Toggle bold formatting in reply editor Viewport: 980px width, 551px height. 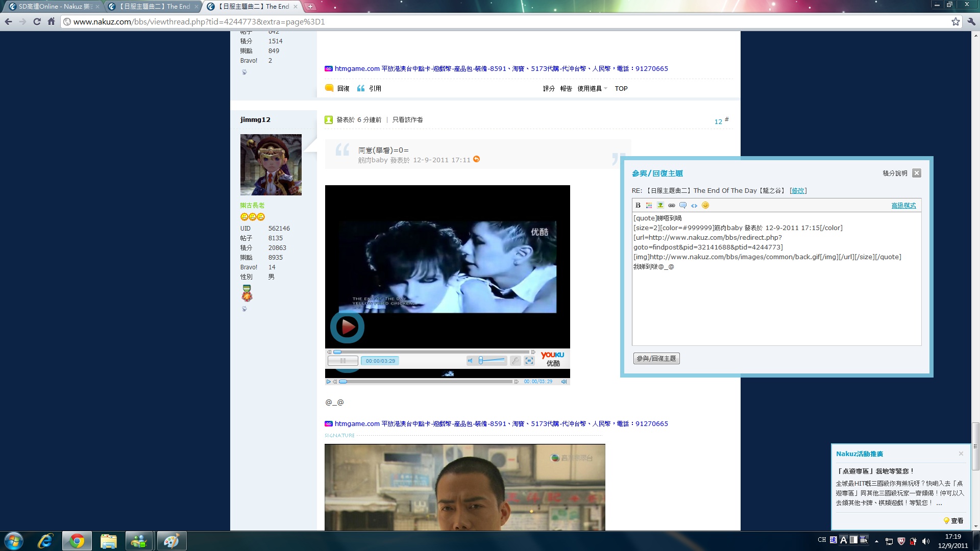click(638, 206)
